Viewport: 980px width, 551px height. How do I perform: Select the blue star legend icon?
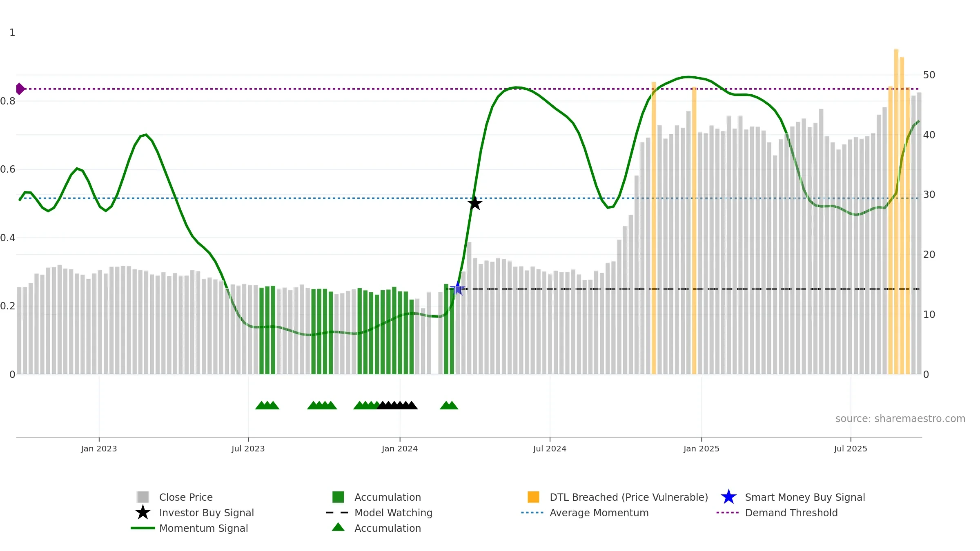click(x=729, y=497)
